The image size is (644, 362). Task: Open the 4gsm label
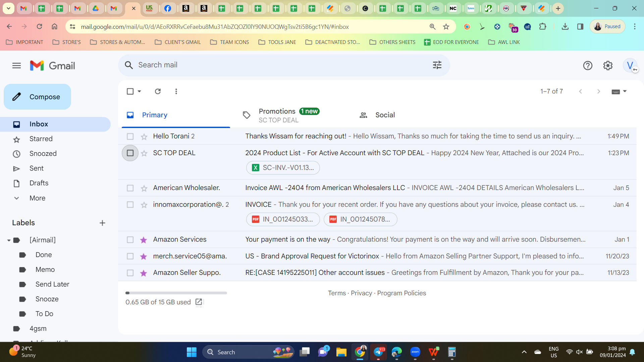[38, 329]
